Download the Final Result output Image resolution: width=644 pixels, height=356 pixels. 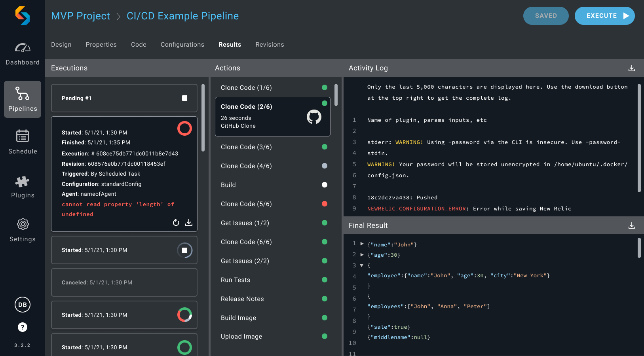pyautogui.click(x=632, y=225)
